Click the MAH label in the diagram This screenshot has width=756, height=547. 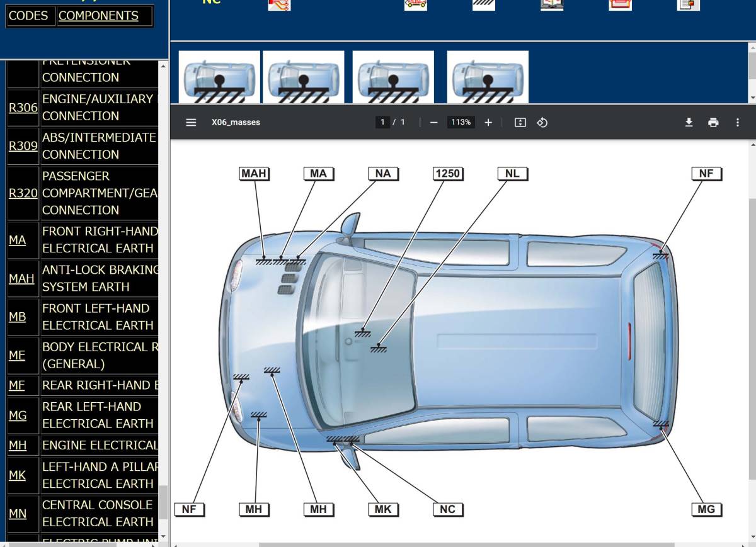point(255,174)
